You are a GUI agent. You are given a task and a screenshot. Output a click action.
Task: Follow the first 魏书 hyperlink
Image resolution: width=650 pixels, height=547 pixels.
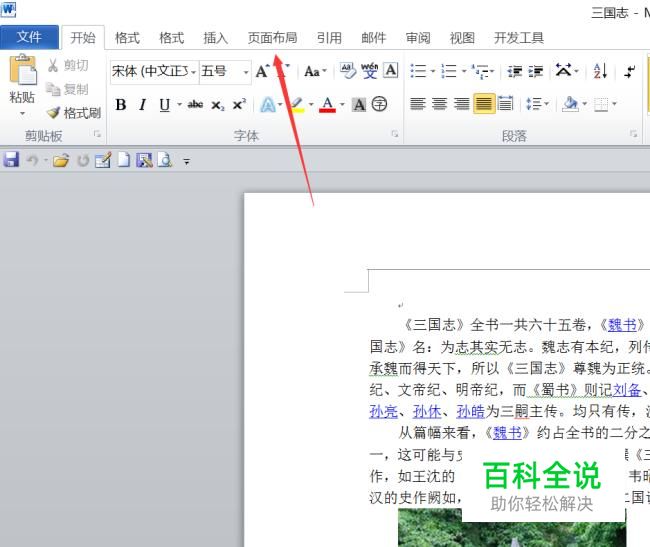tap(622, 325)
